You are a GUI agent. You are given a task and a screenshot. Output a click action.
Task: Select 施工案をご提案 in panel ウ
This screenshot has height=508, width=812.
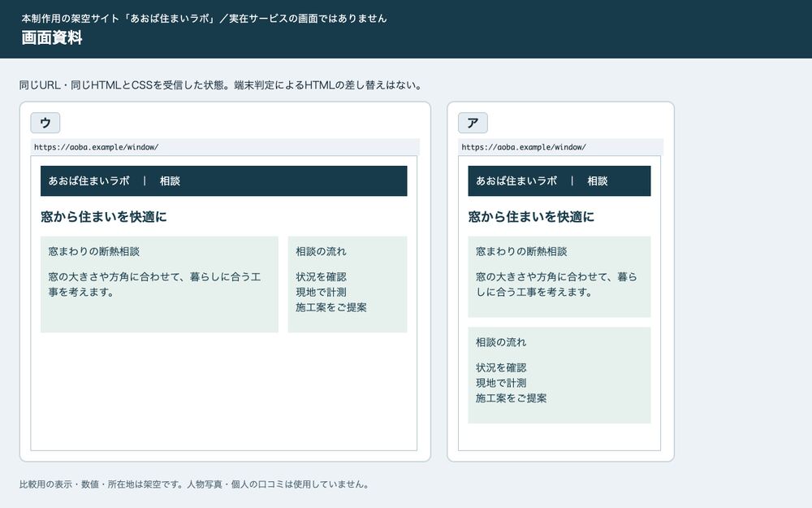(x=331, y=307)
